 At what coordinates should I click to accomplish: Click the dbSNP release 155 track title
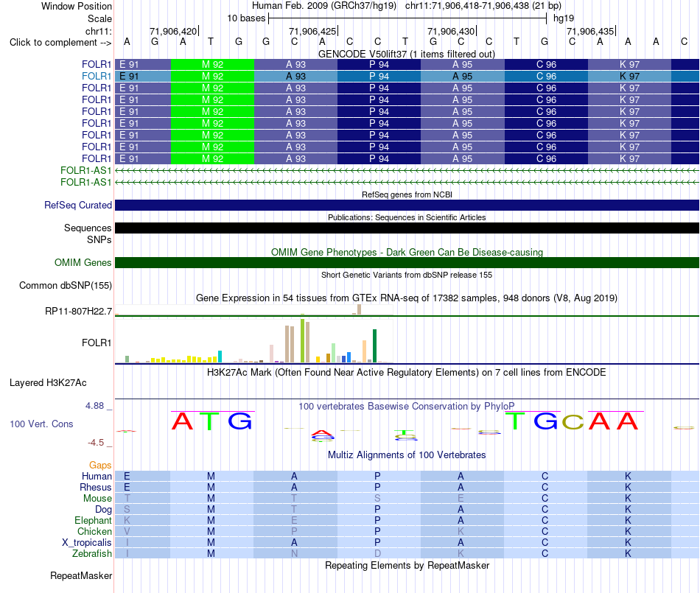(x=407, y=275)
